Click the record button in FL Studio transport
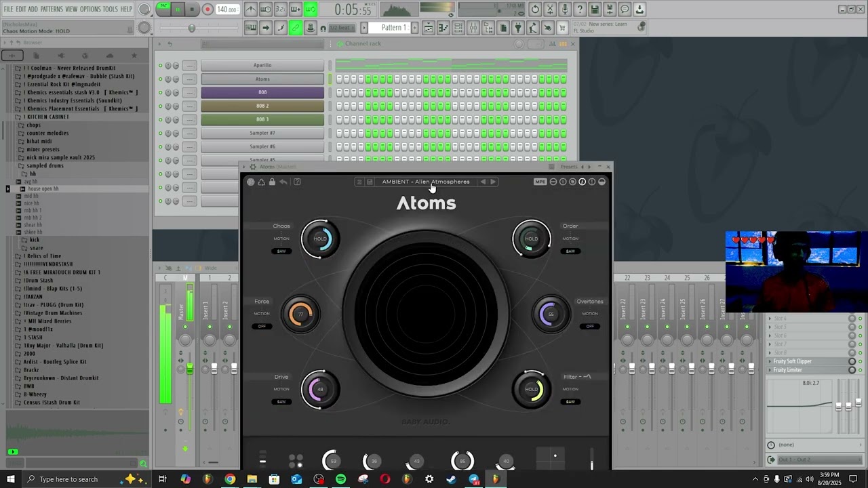Image resolution: width=868 pixels, height=488 pixels. [208, 9]
